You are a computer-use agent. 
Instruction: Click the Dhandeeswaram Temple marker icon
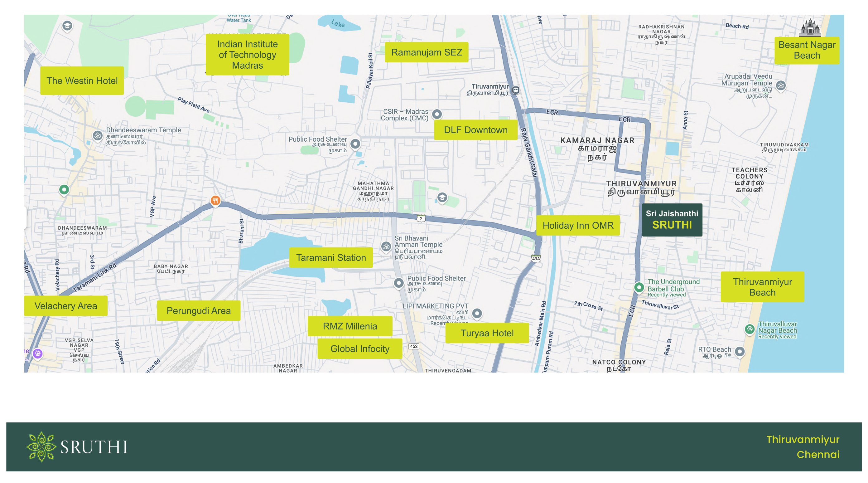(97, 136)
